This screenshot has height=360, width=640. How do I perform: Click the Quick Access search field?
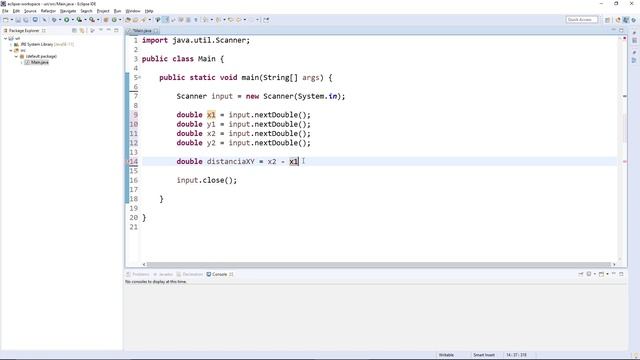582,20
